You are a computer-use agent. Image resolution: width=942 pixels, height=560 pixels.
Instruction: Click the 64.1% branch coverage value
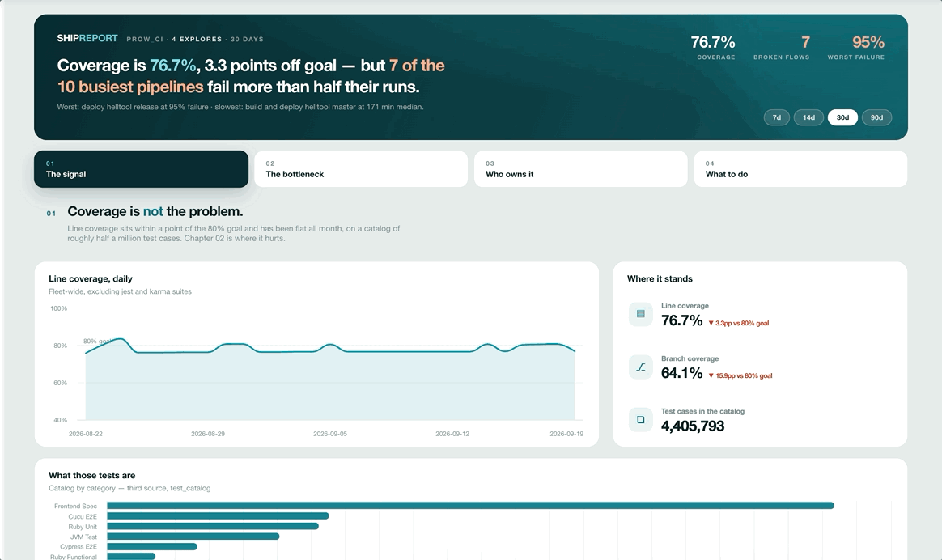[x=682, y=373]
